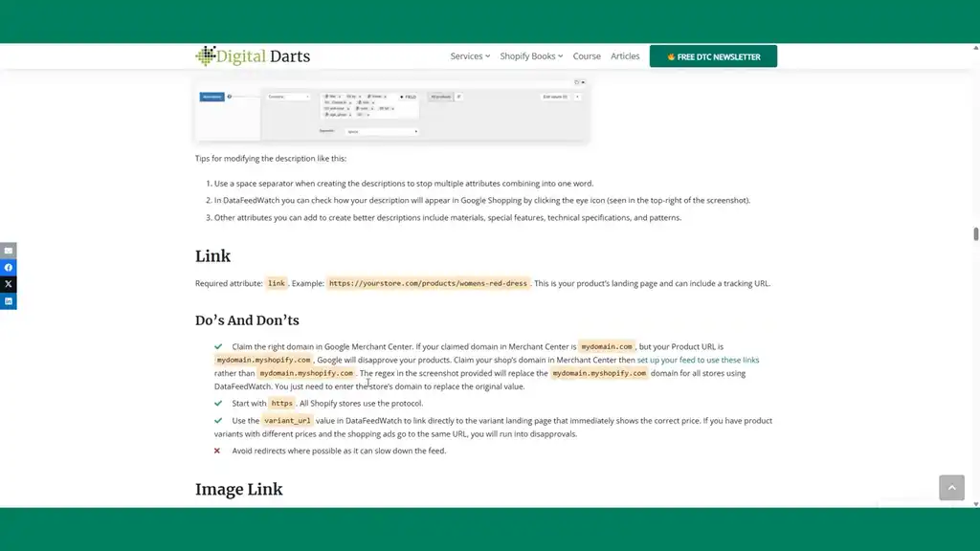The image size is (980, 551).
Task: Click the scroll-to-top arrow button
Action: (951, 487)
